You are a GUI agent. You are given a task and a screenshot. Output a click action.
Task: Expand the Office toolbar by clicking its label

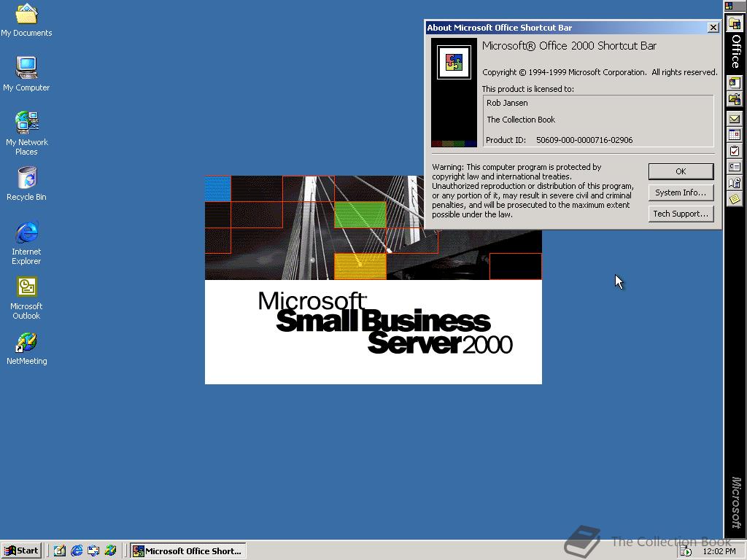pos(735,52)
